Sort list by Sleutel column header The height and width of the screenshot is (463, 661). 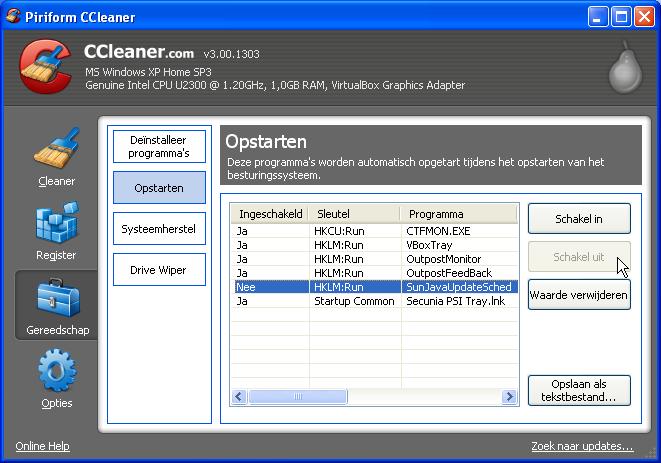(354, 214)
